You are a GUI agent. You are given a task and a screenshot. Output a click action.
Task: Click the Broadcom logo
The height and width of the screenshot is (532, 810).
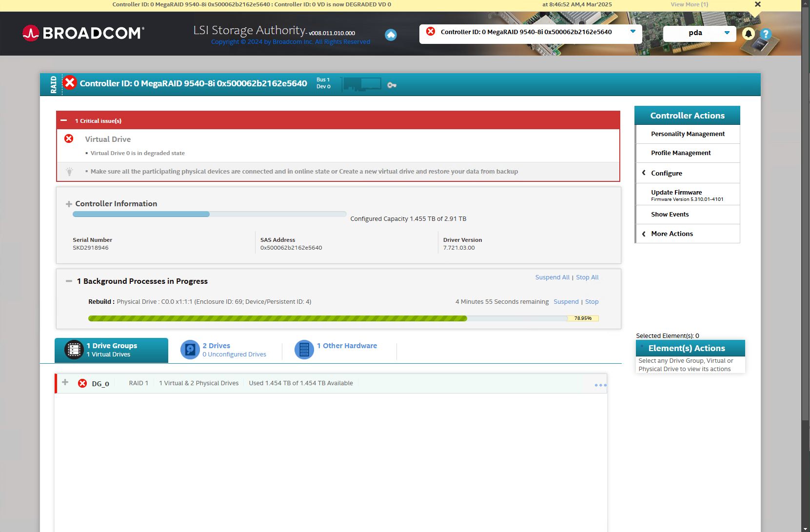(x=83, y=33)
